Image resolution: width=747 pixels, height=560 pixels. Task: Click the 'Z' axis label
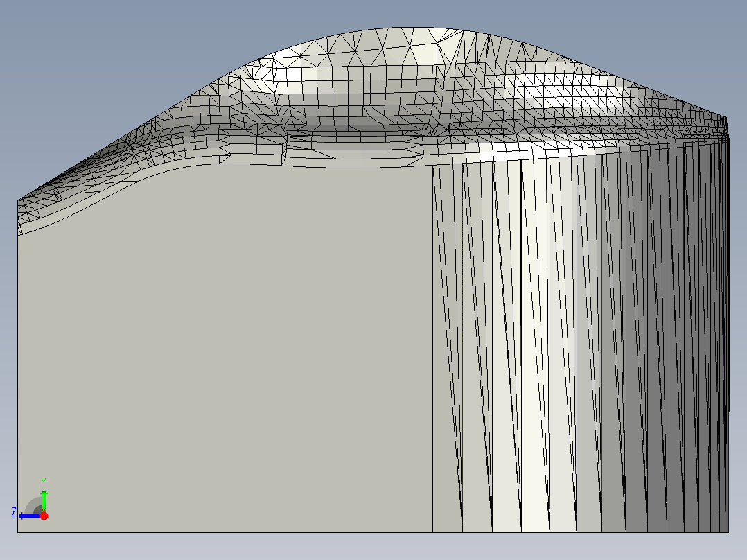[14, 512]
